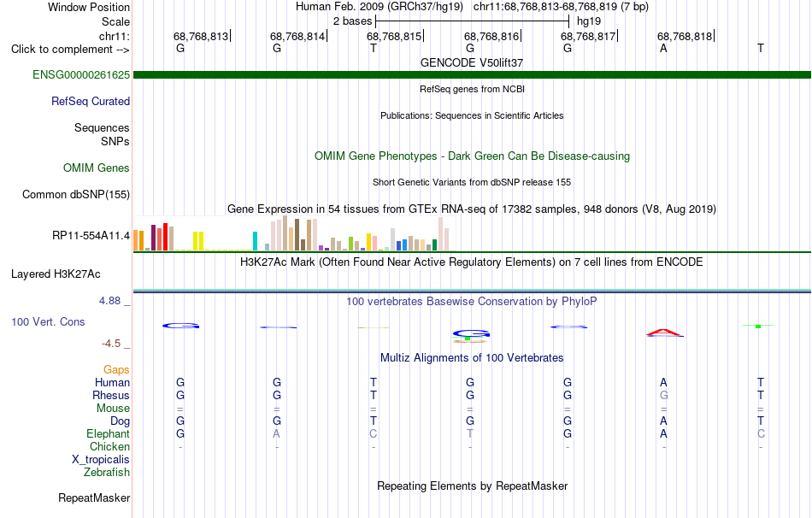This screenshot has height=518, width=812.
Task: Open the RefSeq Curated track label
Action: pos(91,101)
